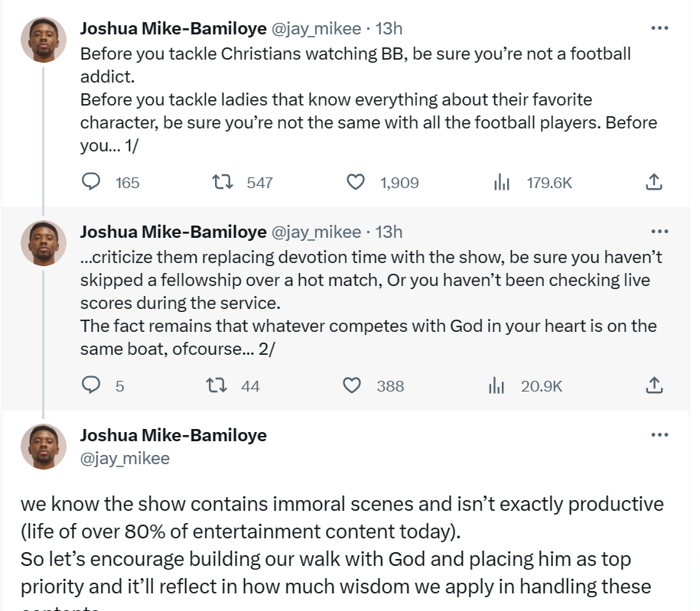Reply to the first tweet with 165 replies
Image resolution: width=700 pixels, height=611 pixels.
pos(91,182)
